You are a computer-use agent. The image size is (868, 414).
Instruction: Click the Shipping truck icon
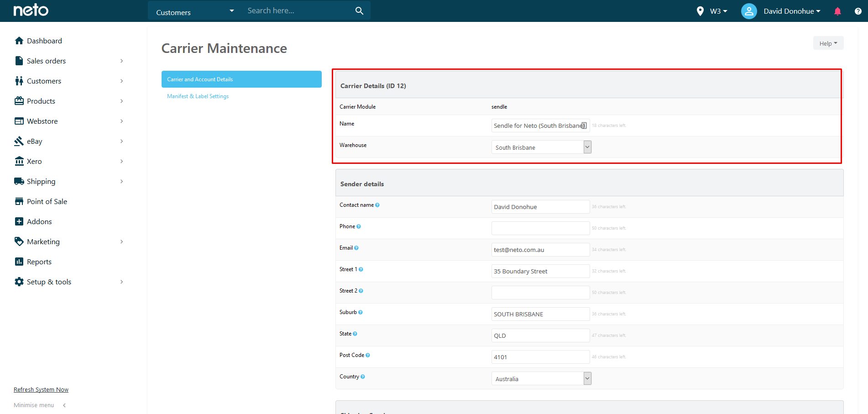point(19,181)
